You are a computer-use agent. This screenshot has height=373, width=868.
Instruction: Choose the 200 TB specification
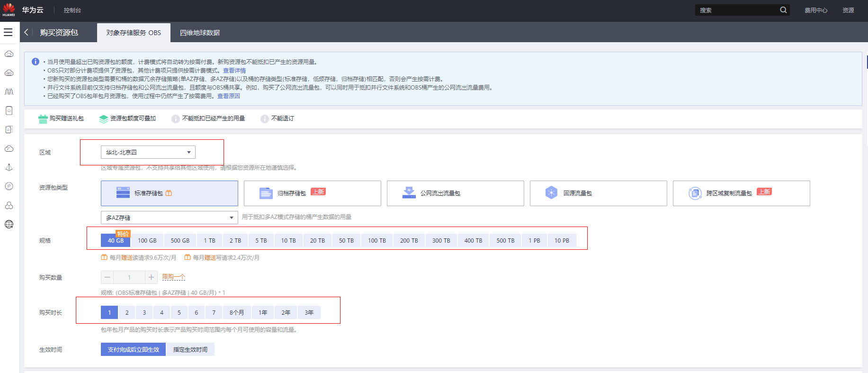[409, 240]
